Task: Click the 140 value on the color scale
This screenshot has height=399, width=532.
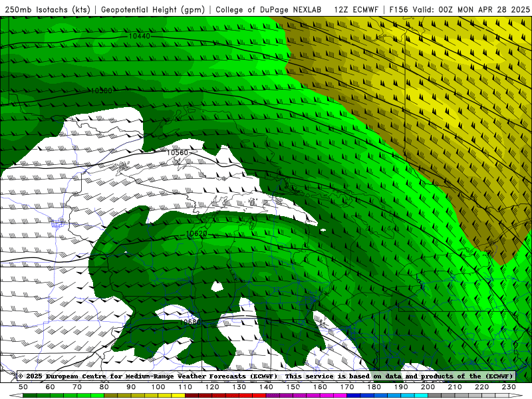Action: click(266, 387)
